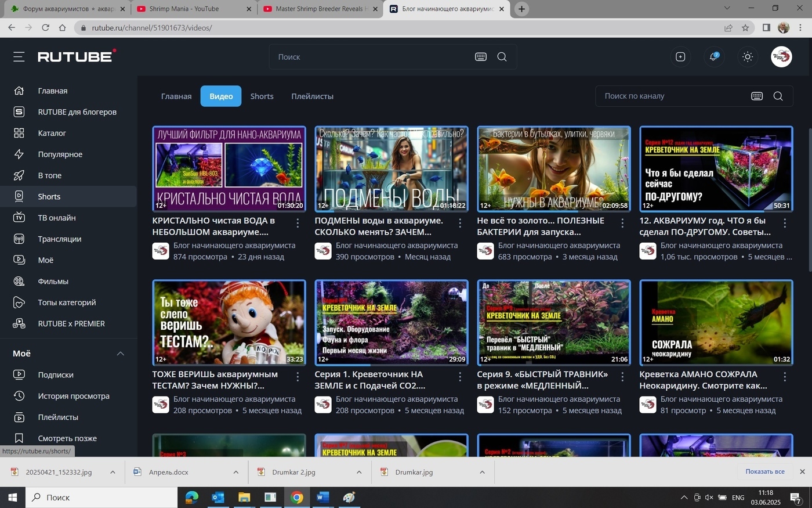Expand options for Drumkar.jpg download

click(482, 472)
